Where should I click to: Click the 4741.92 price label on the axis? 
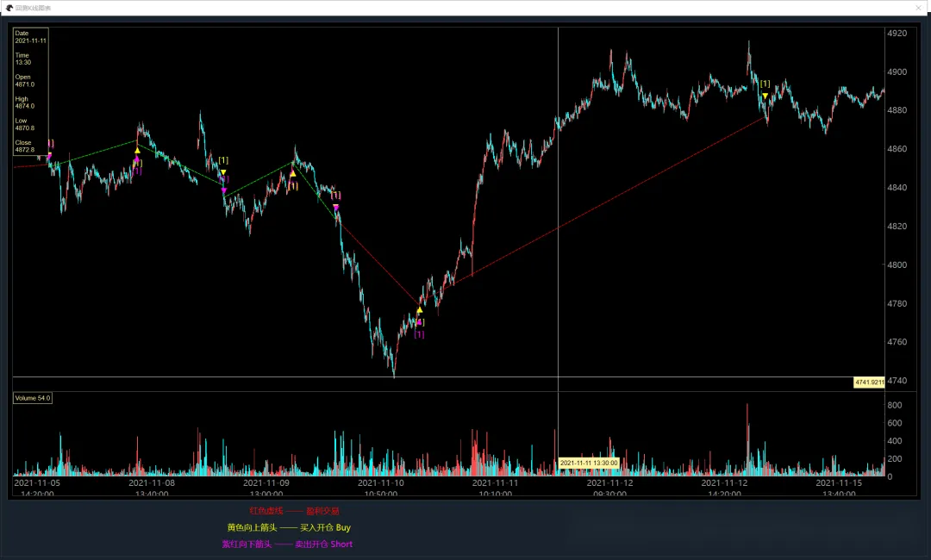(869, 382)
